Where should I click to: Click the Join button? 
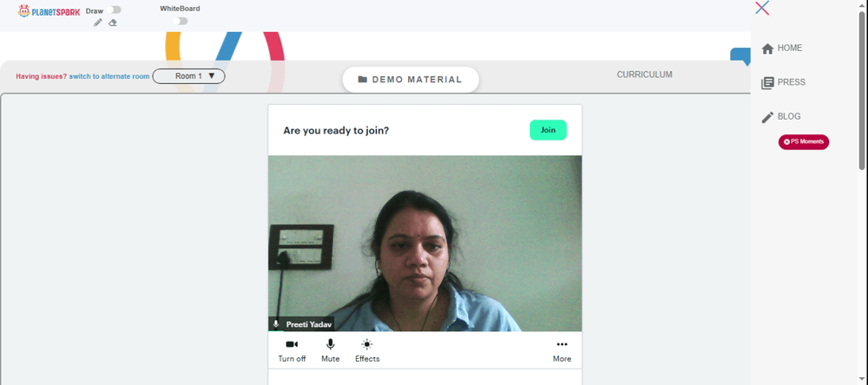[x=548, y=130]
